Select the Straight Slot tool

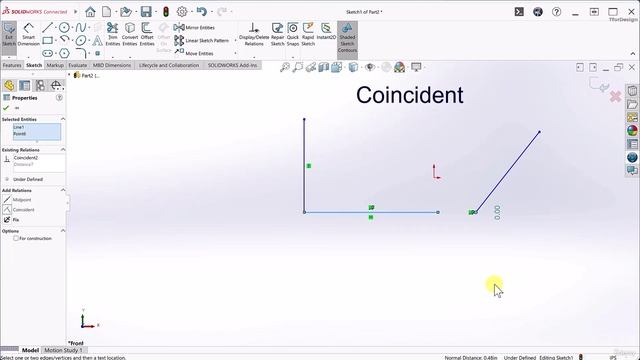point(47,53)
